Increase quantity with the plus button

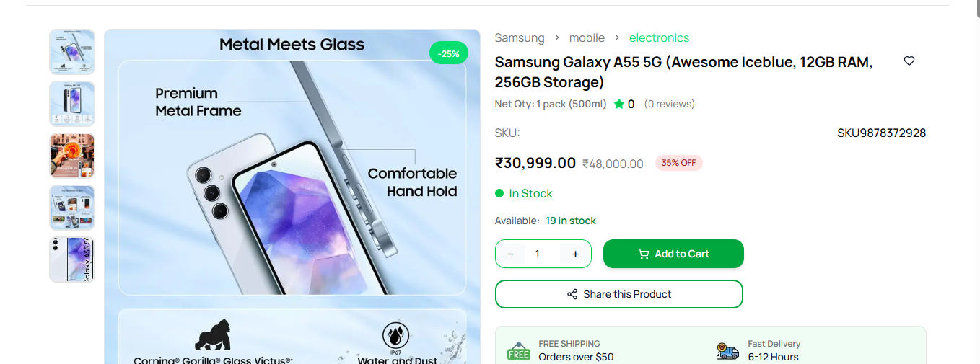tap(575, 254)
